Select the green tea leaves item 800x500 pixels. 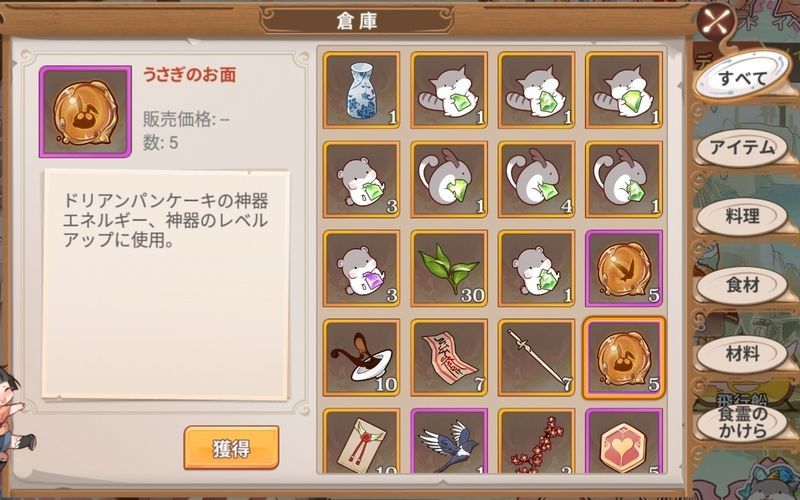[449, 268]
